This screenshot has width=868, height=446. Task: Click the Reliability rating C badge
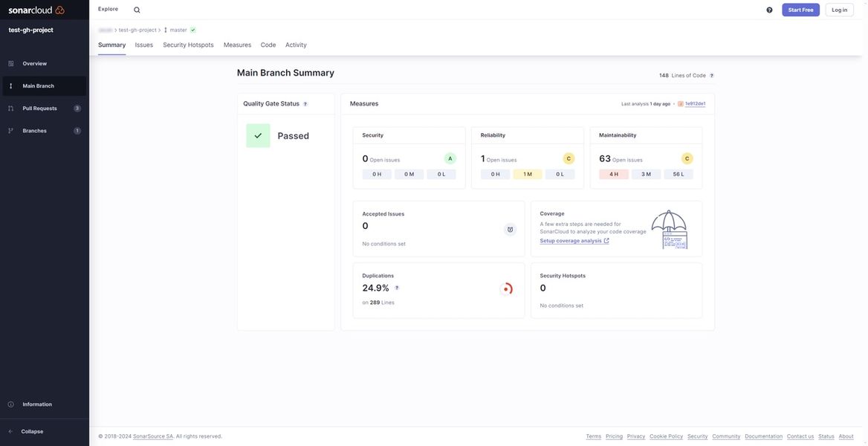pyautogui.click(x=569, y=158)
